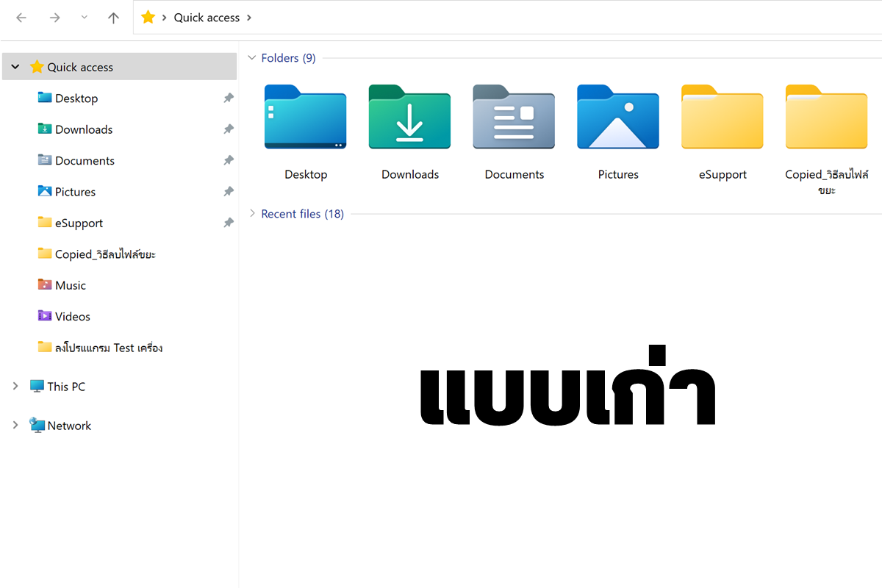
Task: Open recent locations dropdown arrow
Action: pyautogui.click(x=84, y=18)
